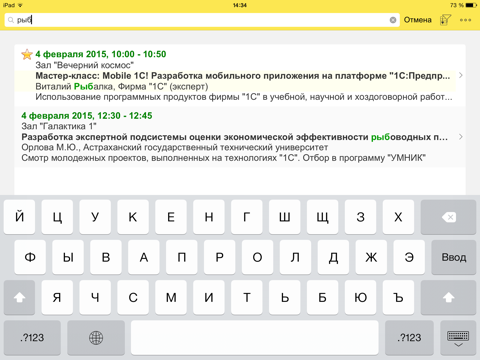
Task: Open the search magnifier icon in field
Action: point(11,20)
